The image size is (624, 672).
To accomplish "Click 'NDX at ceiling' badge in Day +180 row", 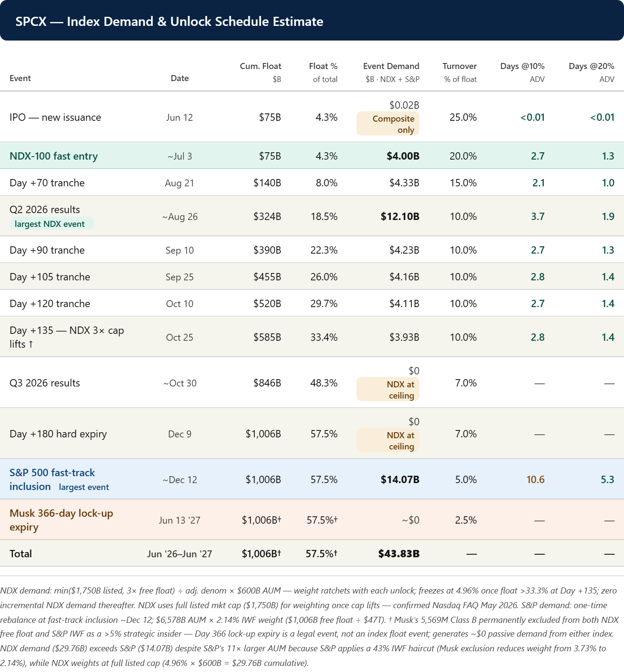I will coord(388,441).
